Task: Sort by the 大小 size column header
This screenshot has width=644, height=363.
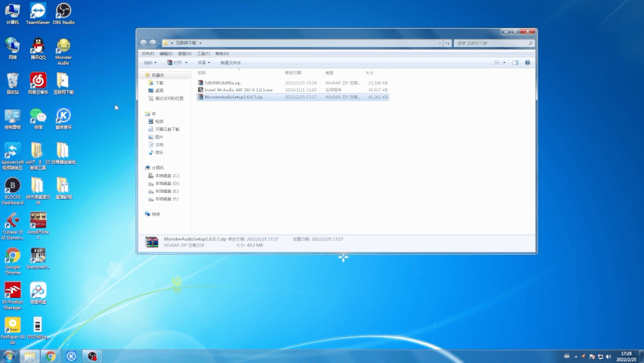Action: [x=376, y=73]
